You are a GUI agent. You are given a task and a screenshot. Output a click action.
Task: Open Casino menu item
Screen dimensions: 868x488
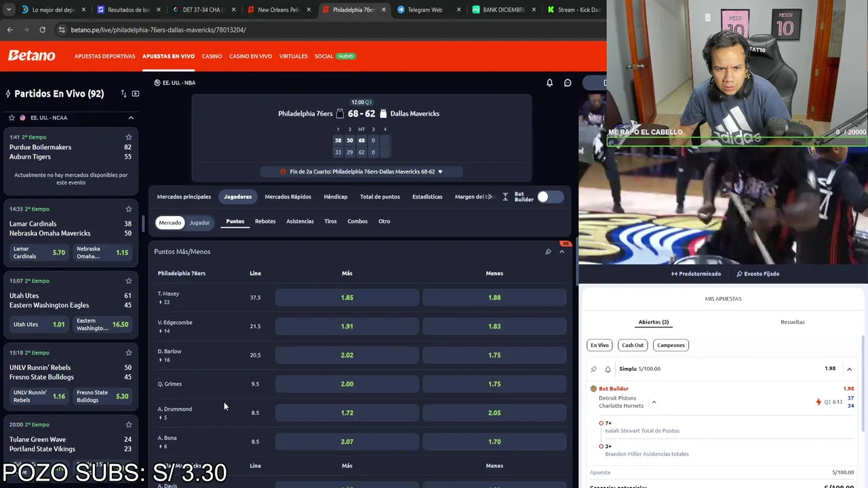[212, 56]
